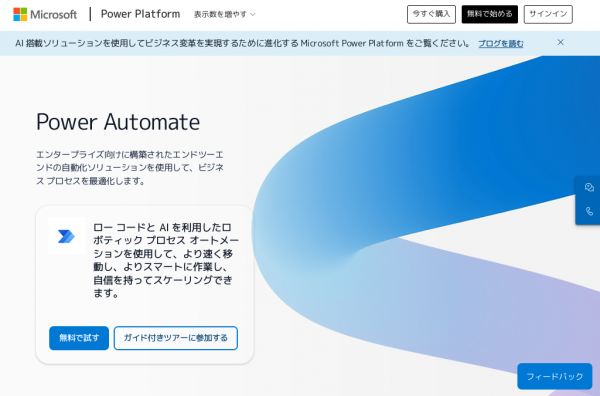Open the chat bubble icon on the side panel
This screenshot has width=600, height=396.
click(x=589, y=187)
